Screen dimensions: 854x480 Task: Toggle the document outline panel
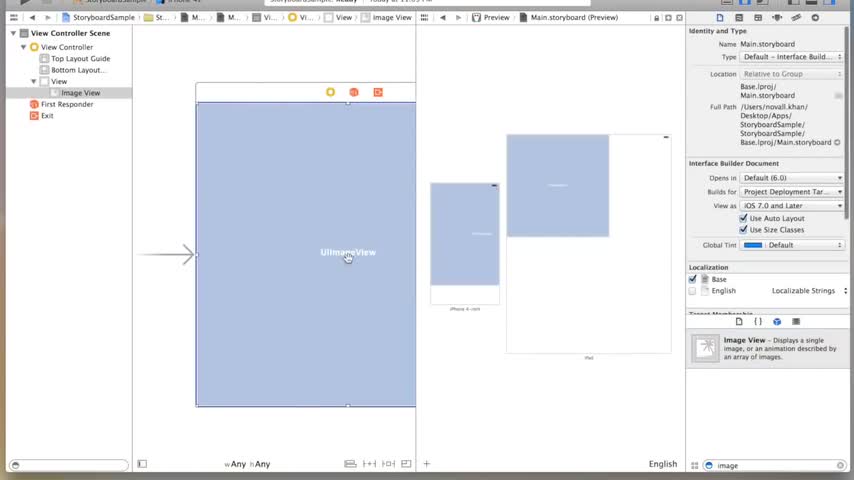pyautogui.click(x=142, y=464)
